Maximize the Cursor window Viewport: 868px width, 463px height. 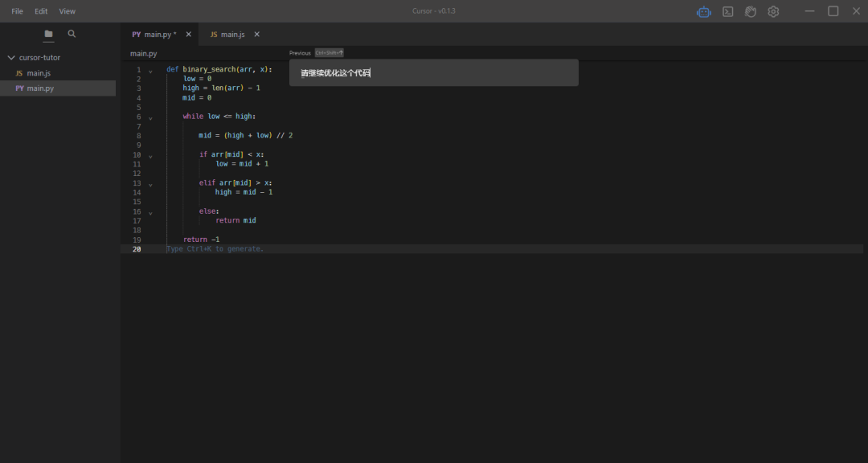click(x=833, y=11)
